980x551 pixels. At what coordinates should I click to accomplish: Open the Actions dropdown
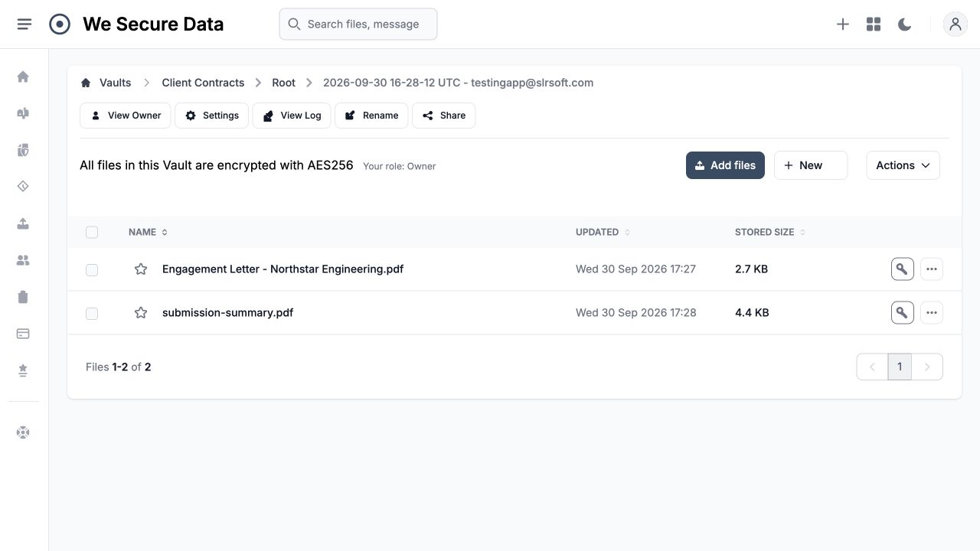tap(903, 165)
